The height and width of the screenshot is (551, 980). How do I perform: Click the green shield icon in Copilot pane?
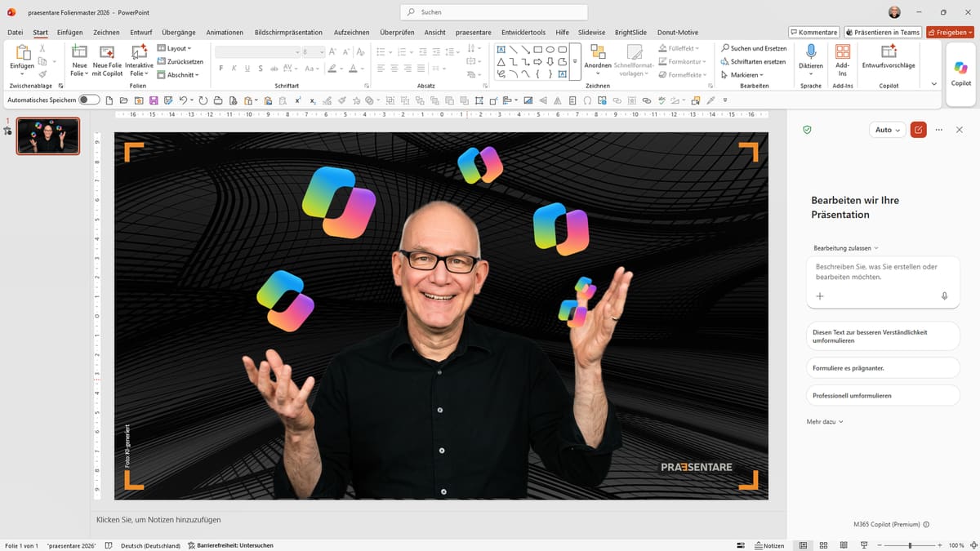pyautogui.click(x=807, y=130)
